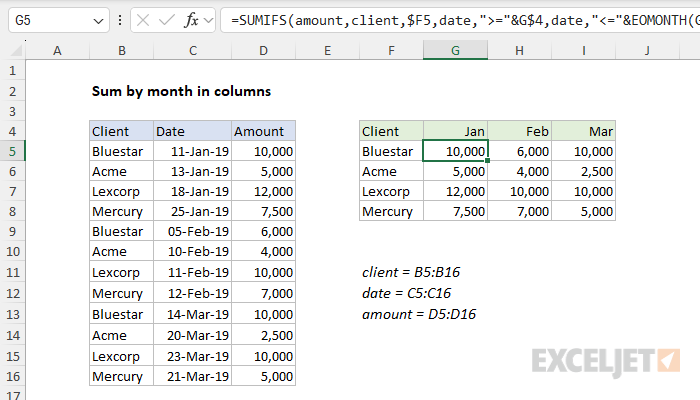Click the note "date = C5:C16"
Image resolution: width=700 pixels, height=400 pixels.
click(406, 293)
